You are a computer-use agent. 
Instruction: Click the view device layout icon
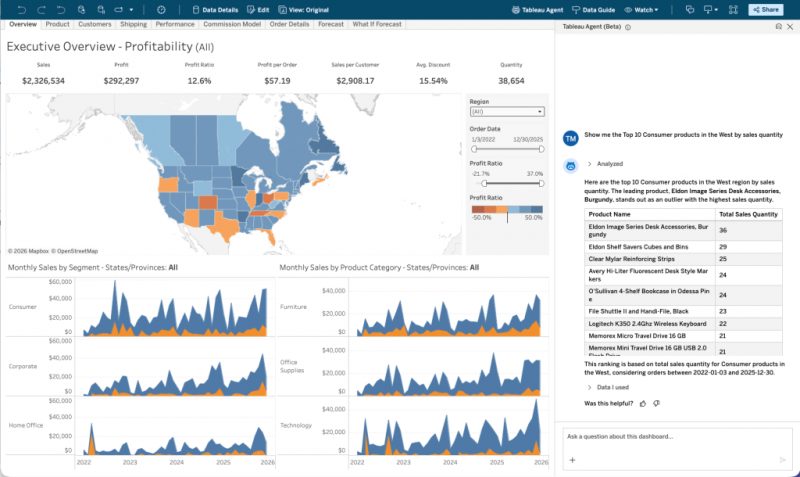coord(119,10)
